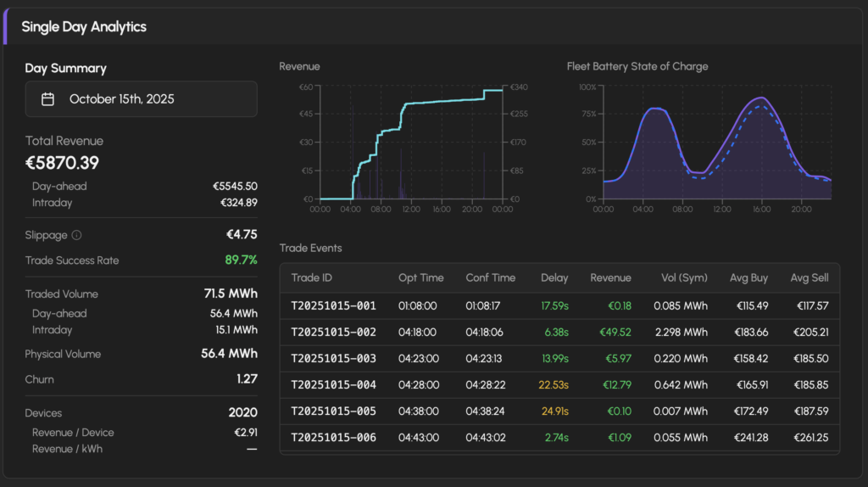
Task: Click the 89.7% Trade Success Rate value
Action: [240, 260]
